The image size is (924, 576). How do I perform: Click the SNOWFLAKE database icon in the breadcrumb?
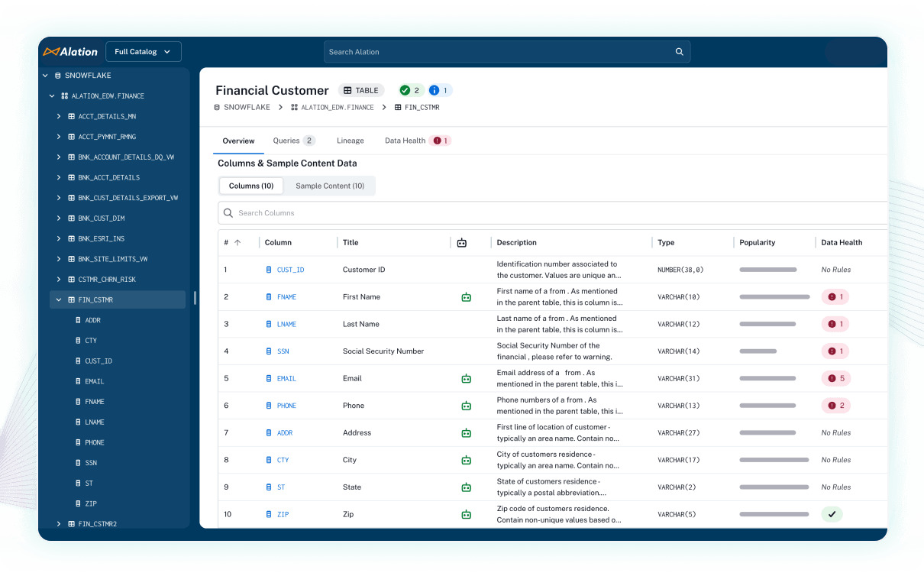(216, 107)
